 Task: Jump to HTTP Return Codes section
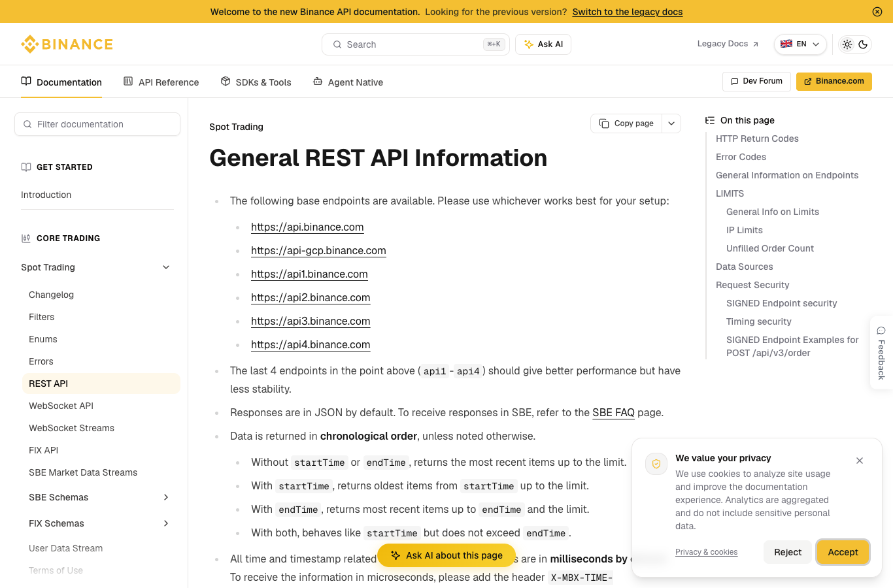pyautogui.click(x=757, y=139)
